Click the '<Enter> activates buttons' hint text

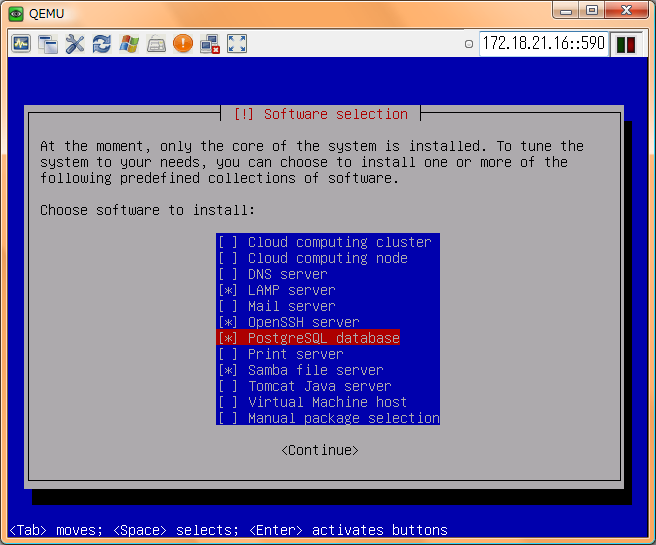[x=348, y=530]
